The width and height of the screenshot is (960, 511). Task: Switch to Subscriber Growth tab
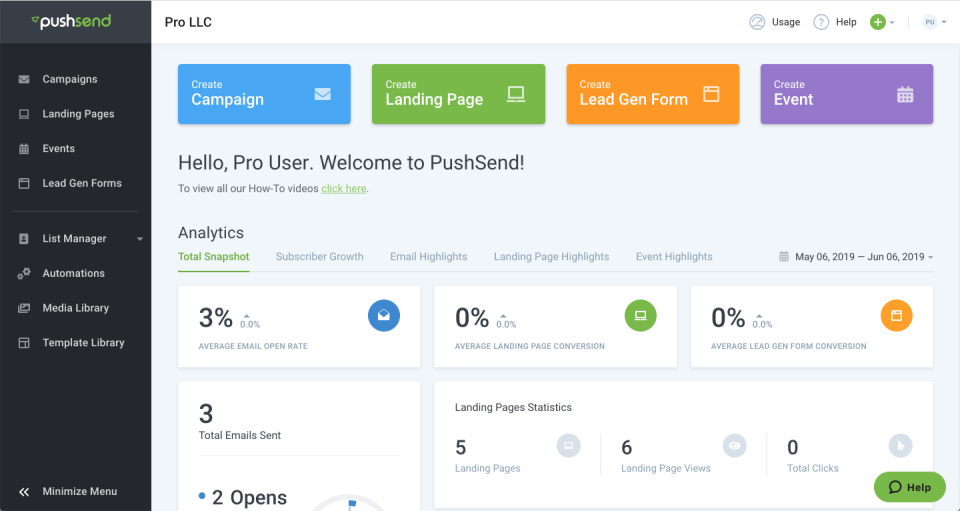[x=320, y=256]
